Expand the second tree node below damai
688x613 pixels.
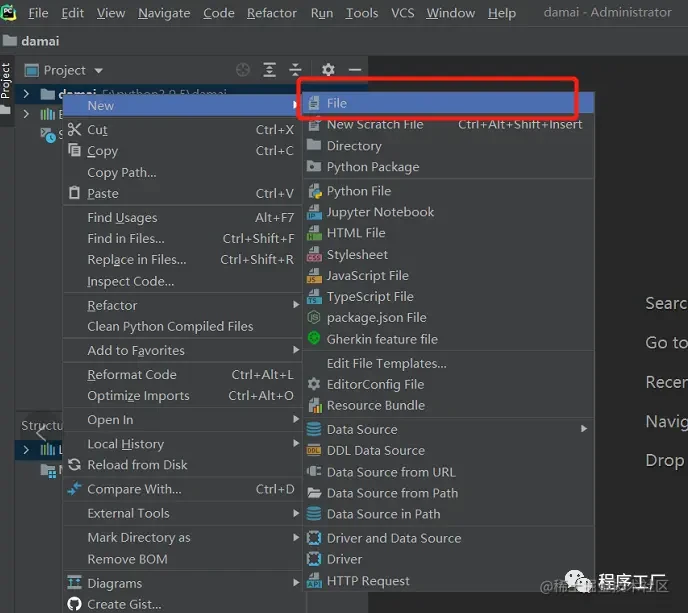(x=26, y=114)
